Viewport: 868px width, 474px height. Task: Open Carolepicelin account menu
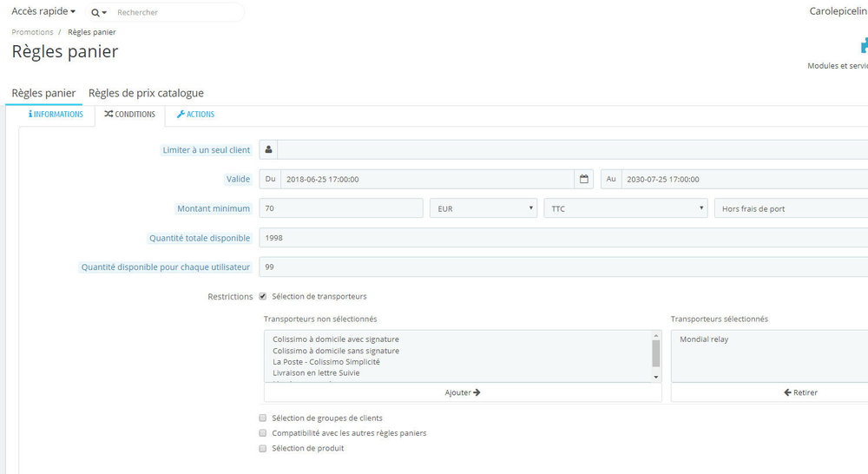pos(838,11)
